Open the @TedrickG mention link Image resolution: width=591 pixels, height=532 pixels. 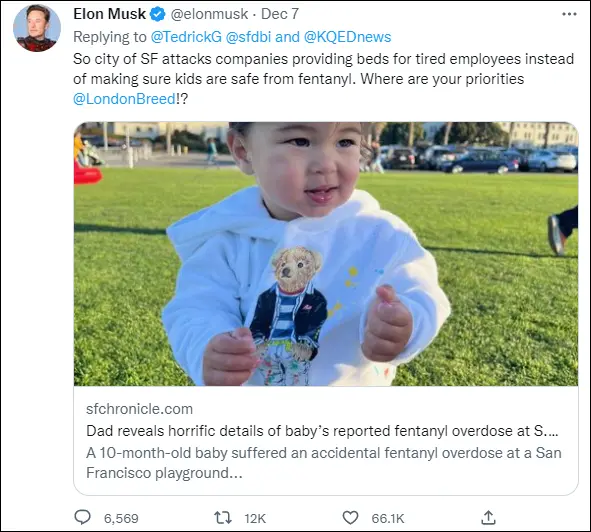click(x=186, y=37)
